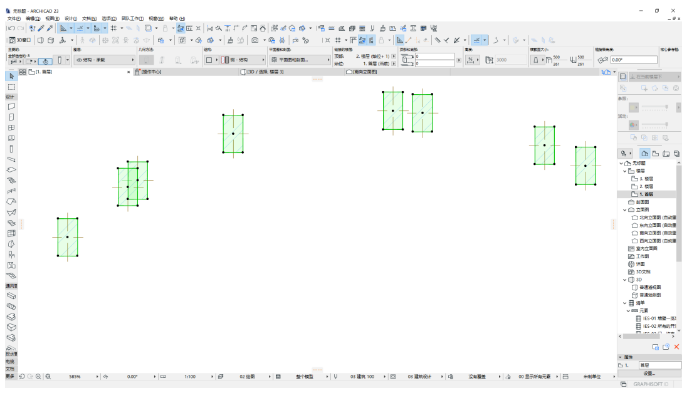Open Navigator Project Map view icon
This screenshot has height=393, width=686.
point(644,154)
